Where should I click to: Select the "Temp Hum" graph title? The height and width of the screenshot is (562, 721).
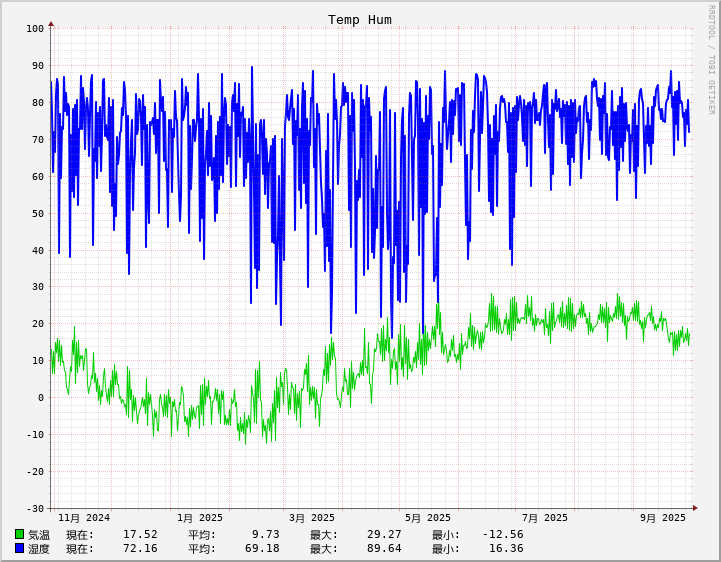[360, 20]
